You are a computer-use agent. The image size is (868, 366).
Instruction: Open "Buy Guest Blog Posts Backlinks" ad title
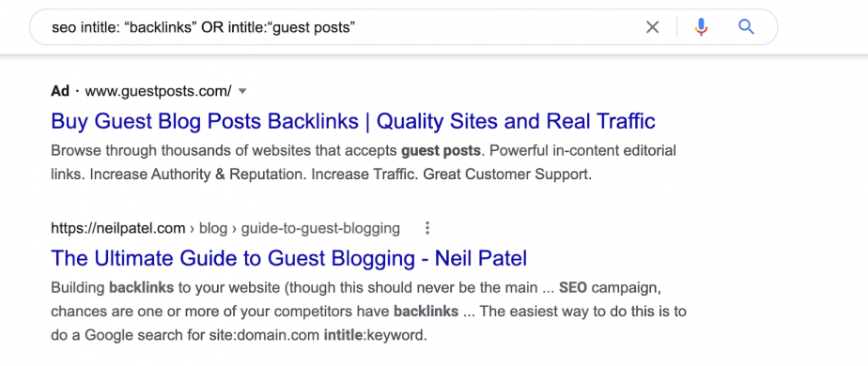(353, 121)
